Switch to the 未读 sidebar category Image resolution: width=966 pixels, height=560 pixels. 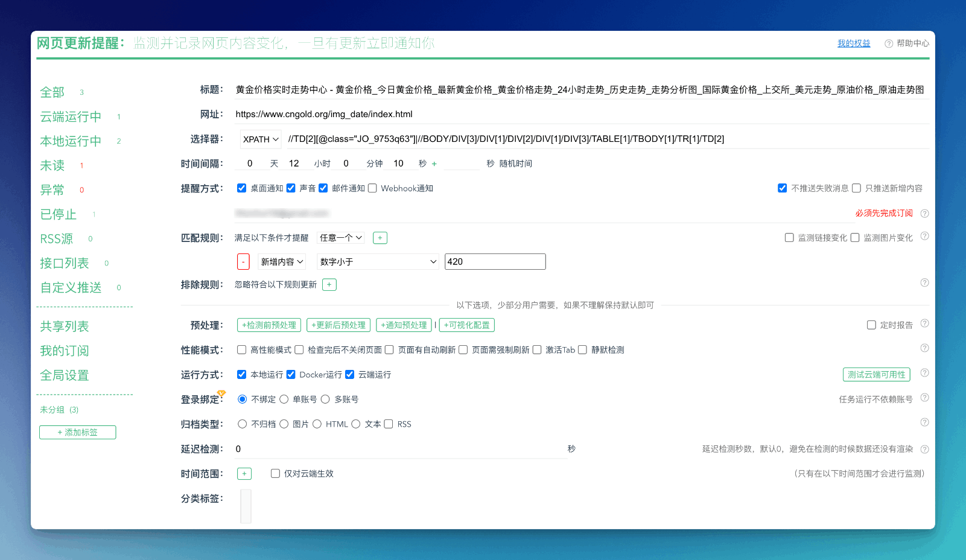click(x=52, y=165)
